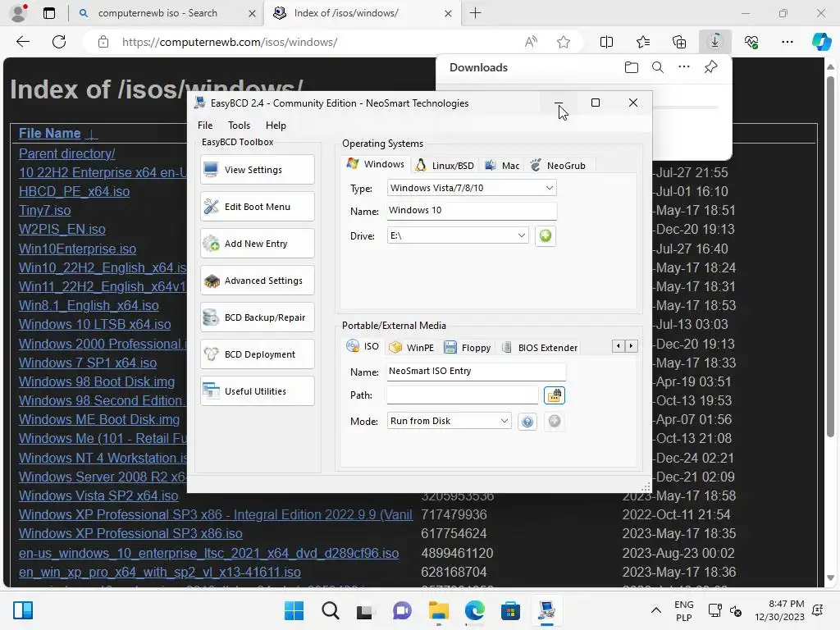This screenshot has height=630, width=840.
Task: Open File Explorer from the taskbar
Action: coord(438,610)
